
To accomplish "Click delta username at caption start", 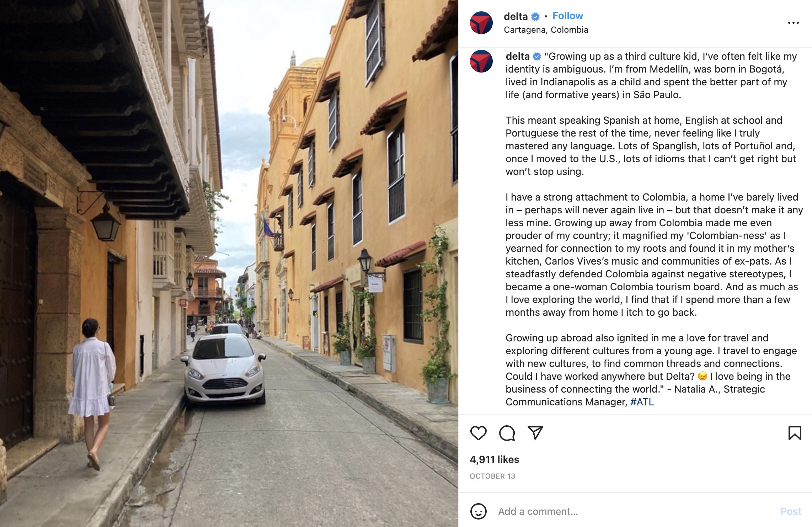I will [518, 56].
